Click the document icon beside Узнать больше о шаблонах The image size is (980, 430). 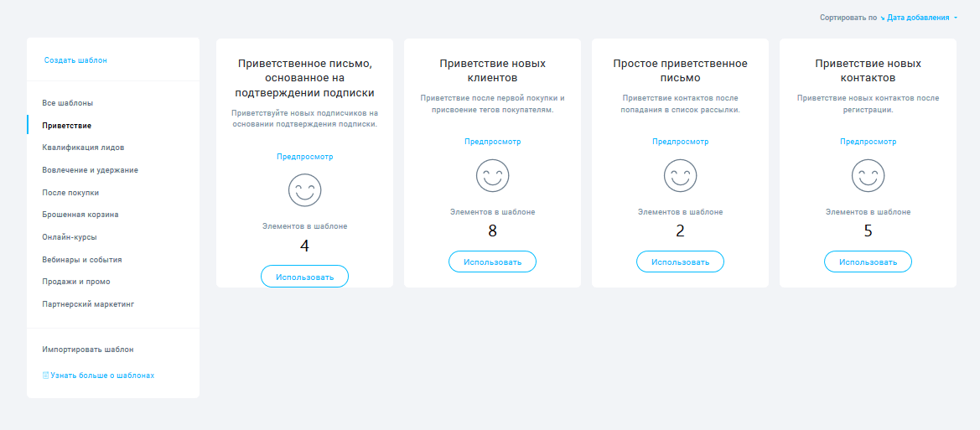pyautogui.click(x=45, y=376)
